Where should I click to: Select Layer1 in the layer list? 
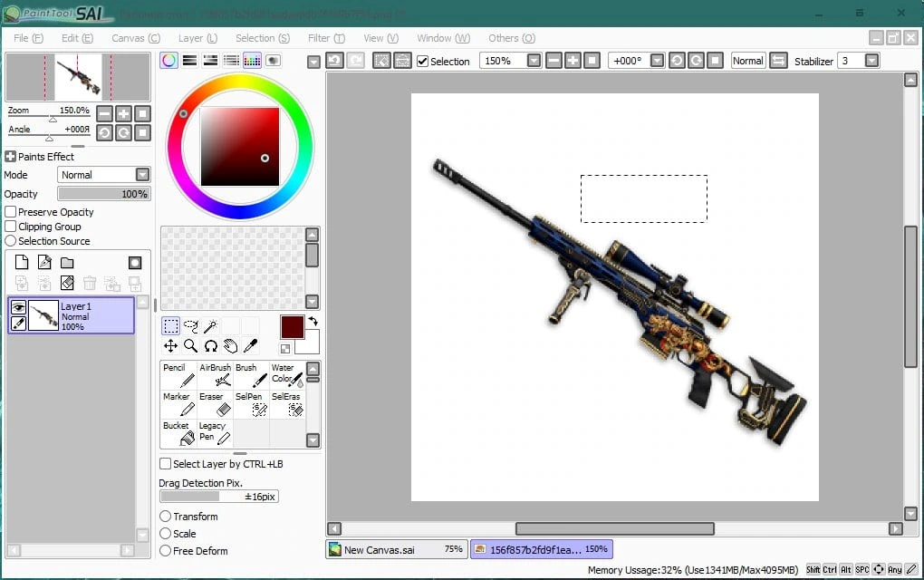[72, 315]
